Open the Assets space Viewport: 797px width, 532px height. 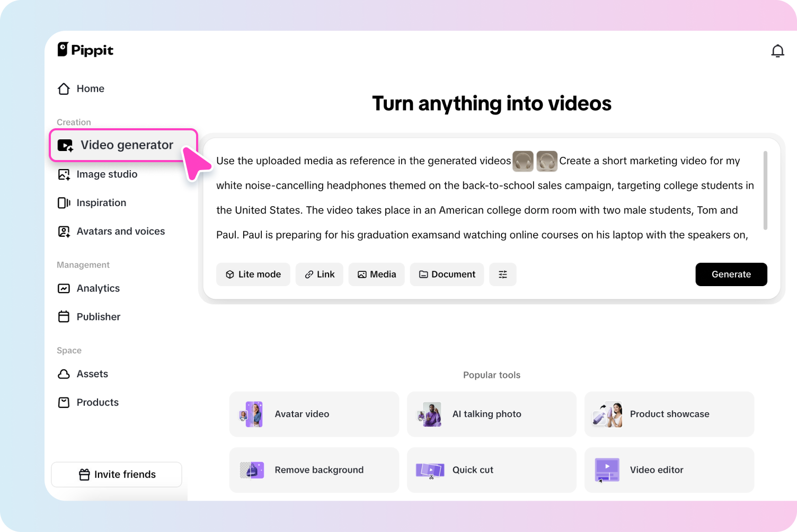point(92,374)
